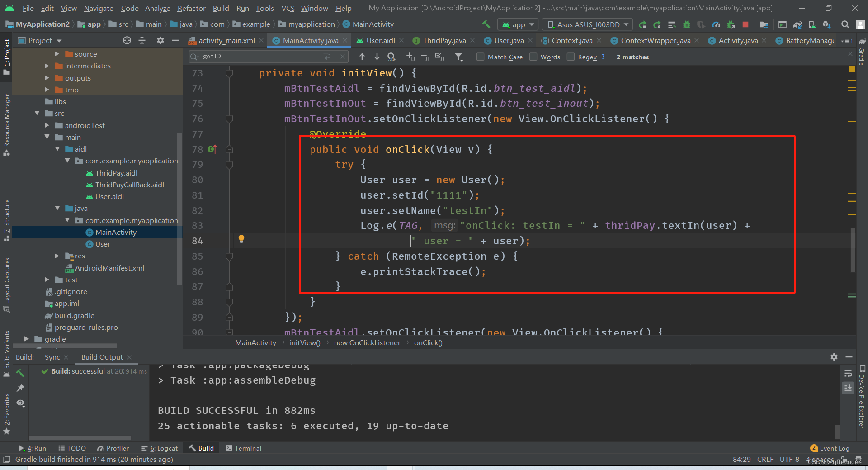This screenshot has height=470, width=868.
Task: Toggle soft-wrap icon in Build output
Action: point(848,373)
